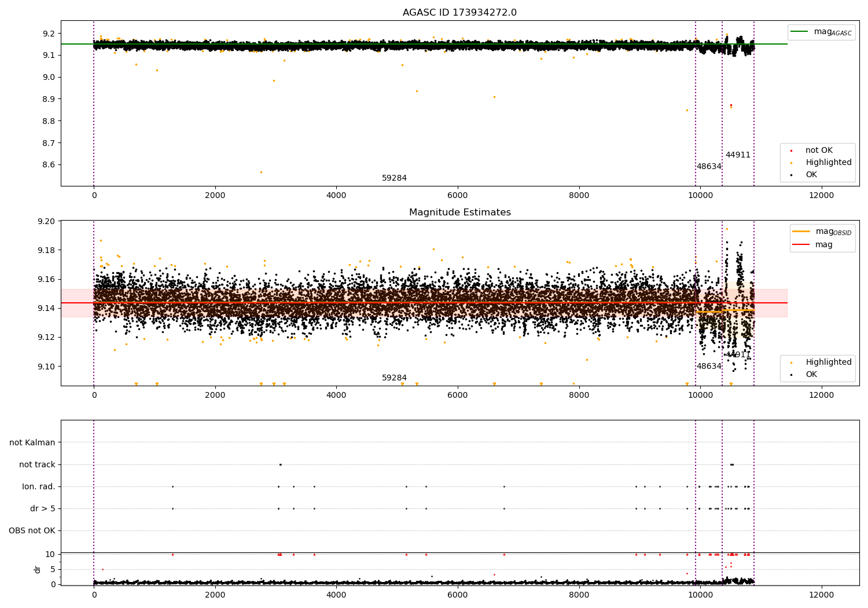Click the 'OBS not OK' row label

pyautogui.click(x=32, y=531)
